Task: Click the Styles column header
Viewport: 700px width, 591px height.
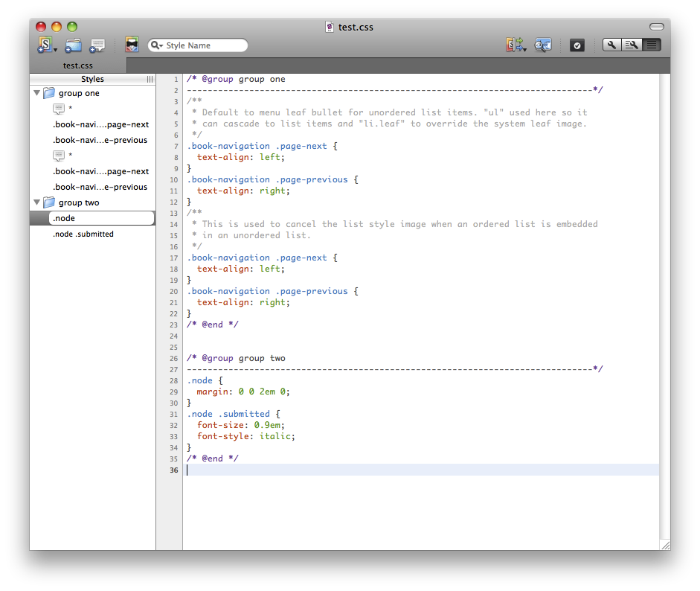Action: (92, 79)
